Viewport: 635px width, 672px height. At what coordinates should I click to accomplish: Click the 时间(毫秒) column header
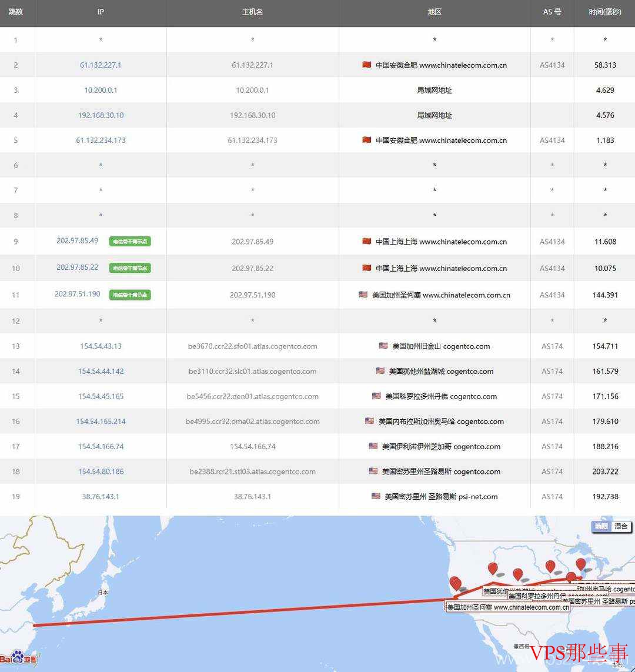[604, 12]
